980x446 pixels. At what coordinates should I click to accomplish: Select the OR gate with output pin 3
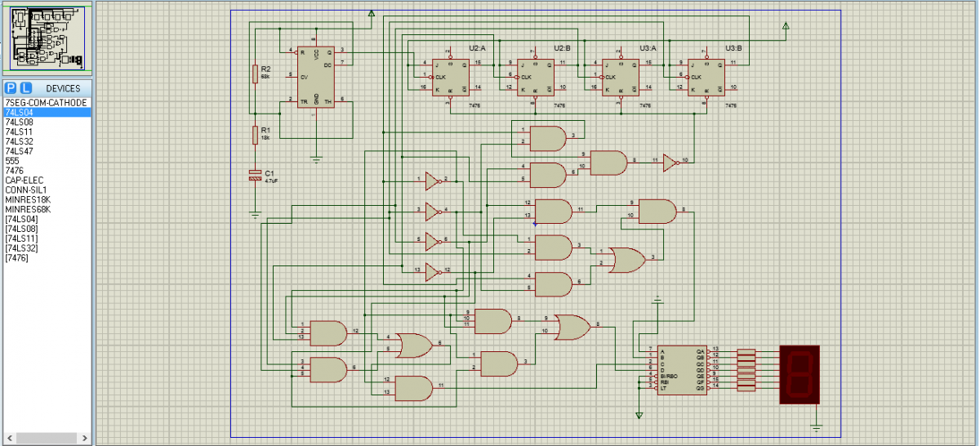point(626,260)
